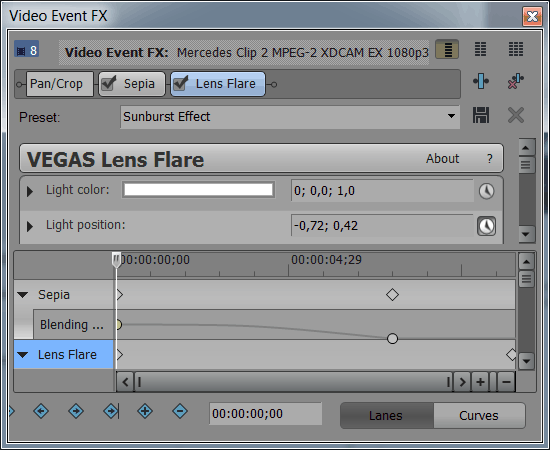
Task: Click the Light color value field
Action: 382,191
